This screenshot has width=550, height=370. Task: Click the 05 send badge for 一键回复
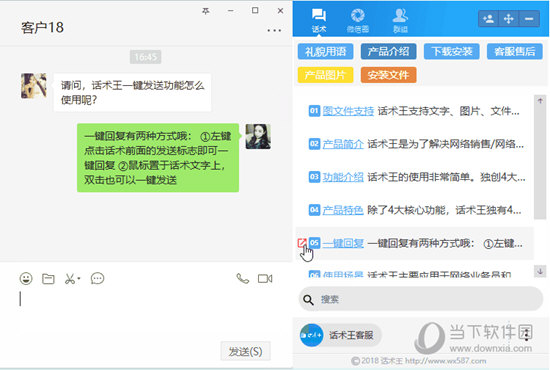click(315, 243)
